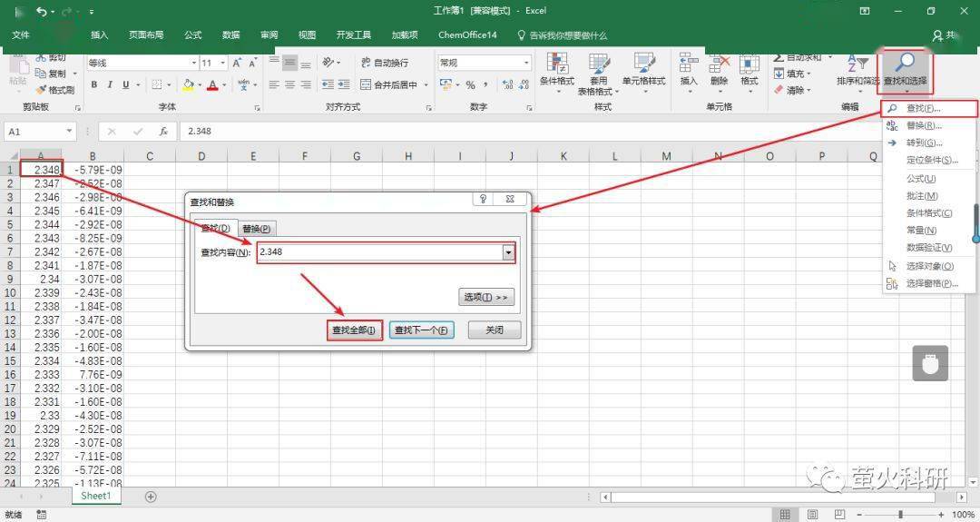Open the ChemOffice14 ribbon tab
This screenshot has height=522, width=980.
(467, 35)
